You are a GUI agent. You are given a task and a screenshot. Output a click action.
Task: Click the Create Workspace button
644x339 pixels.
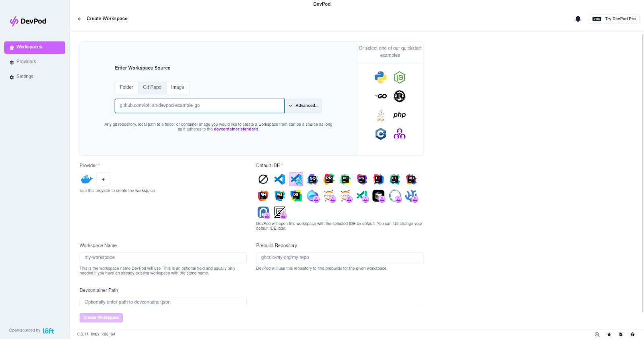coord(101,318)
